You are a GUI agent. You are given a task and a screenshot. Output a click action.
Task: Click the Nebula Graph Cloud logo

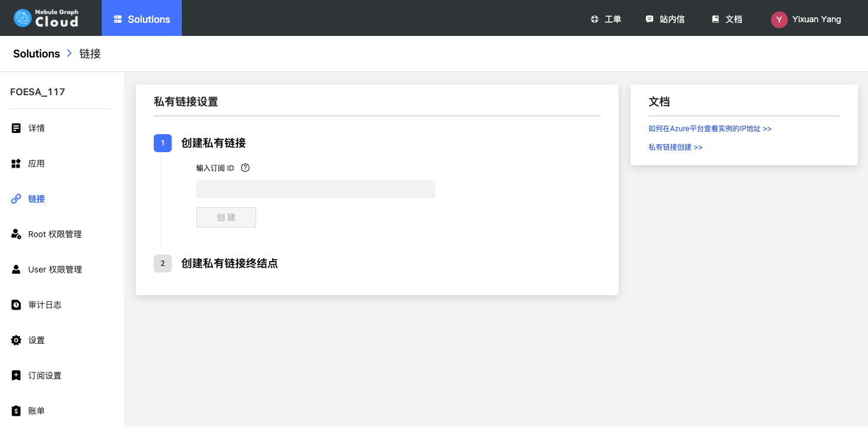(x=46, y=18)
